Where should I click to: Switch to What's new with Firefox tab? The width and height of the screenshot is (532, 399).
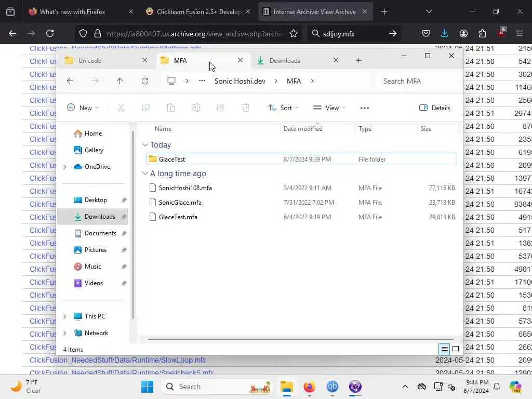[x=72, y=12]
